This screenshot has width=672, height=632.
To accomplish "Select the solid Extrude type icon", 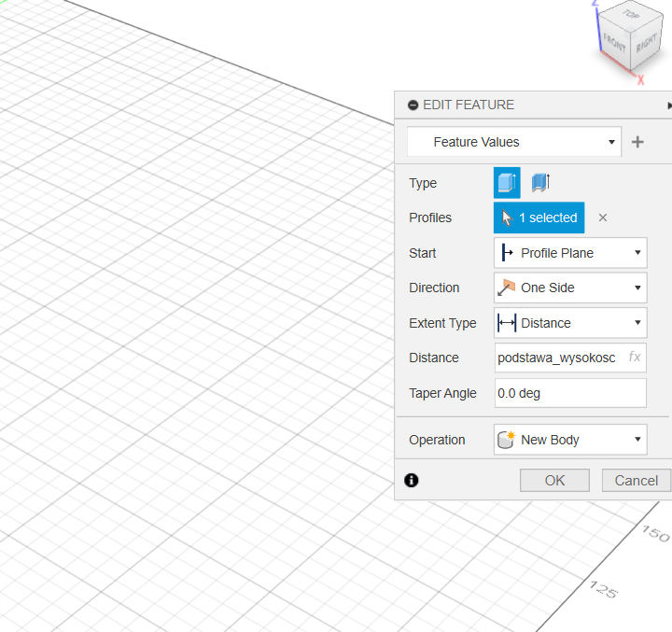I will pyautogui.click(x=507, y=183).
